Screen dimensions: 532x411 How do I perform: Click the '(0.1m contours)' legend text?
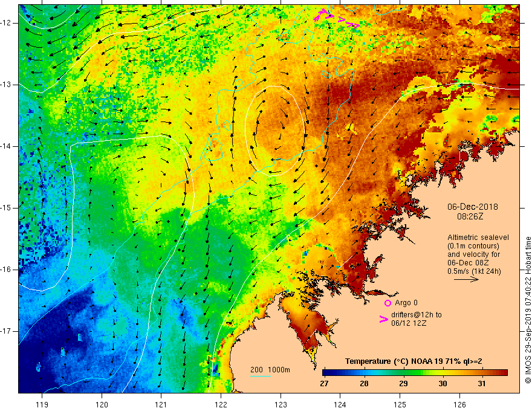[x=473, y=246]
